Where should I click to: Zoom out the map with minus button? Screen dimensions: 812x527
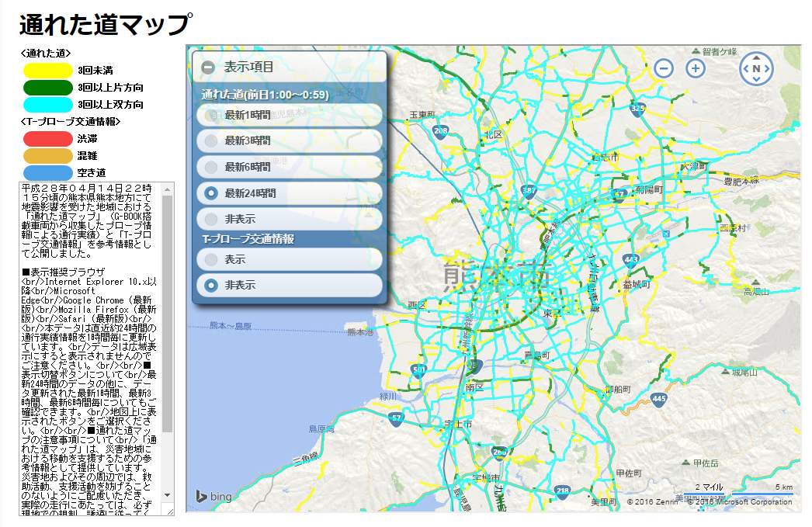(664, 68)
